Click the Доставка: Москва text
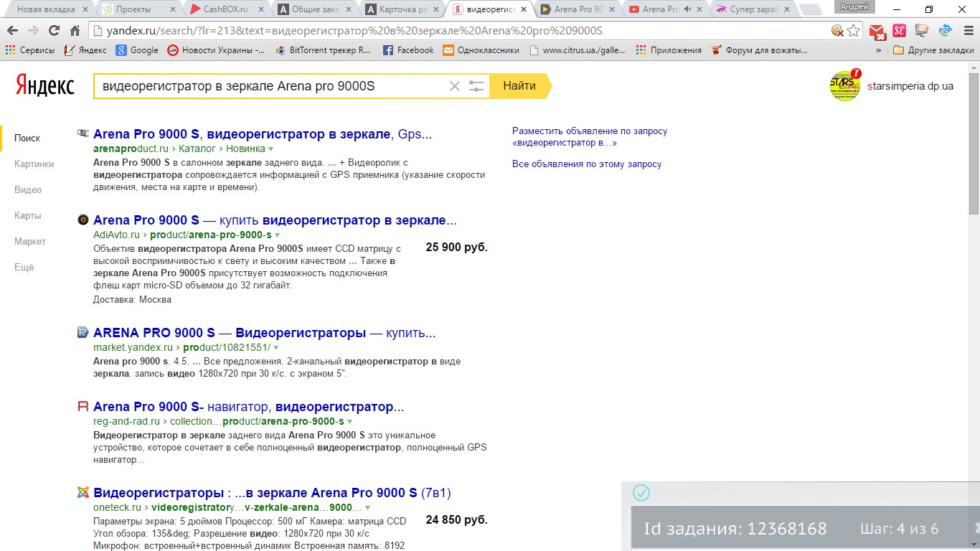The height and width of the screenshot is (551, 980). (132, 299)
